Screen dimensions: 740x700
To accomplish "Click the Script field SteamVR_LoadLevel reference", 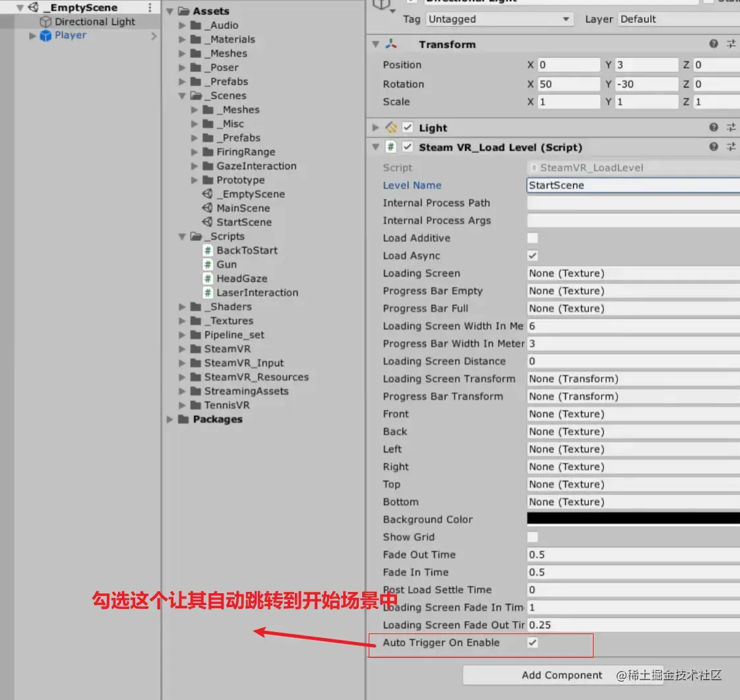I will [x=633, y=167].
